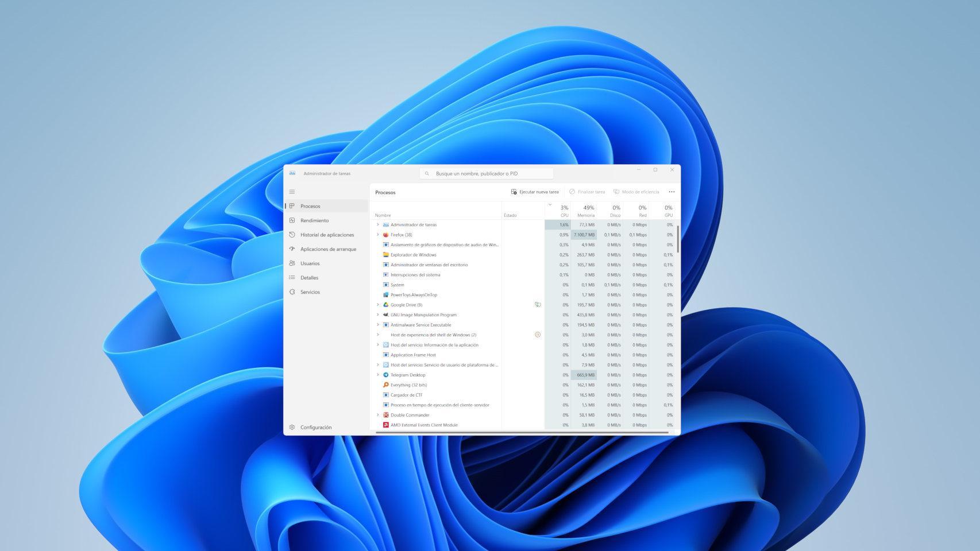Expand the Firefox (38) process group
This screenshot has width=980, height=551.
click(x=377, y=235)
